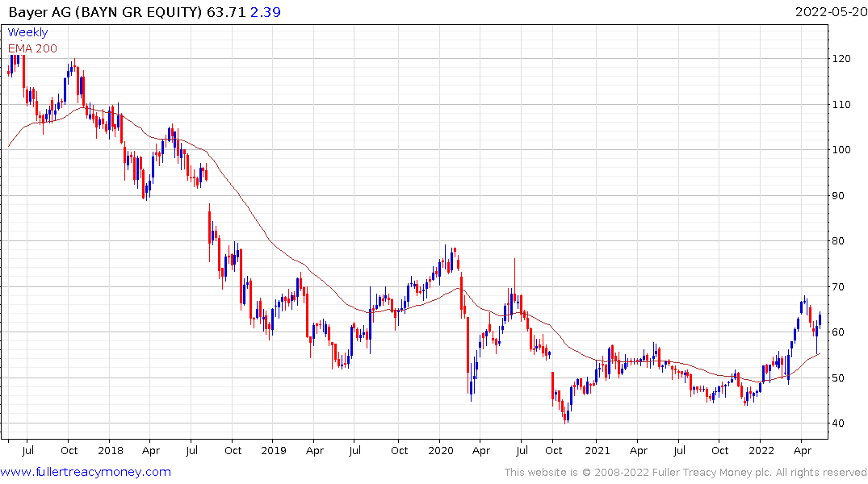Click the 80 price axis label
Image resolution: width=868 pixels, height=484 pixels.
838,241
